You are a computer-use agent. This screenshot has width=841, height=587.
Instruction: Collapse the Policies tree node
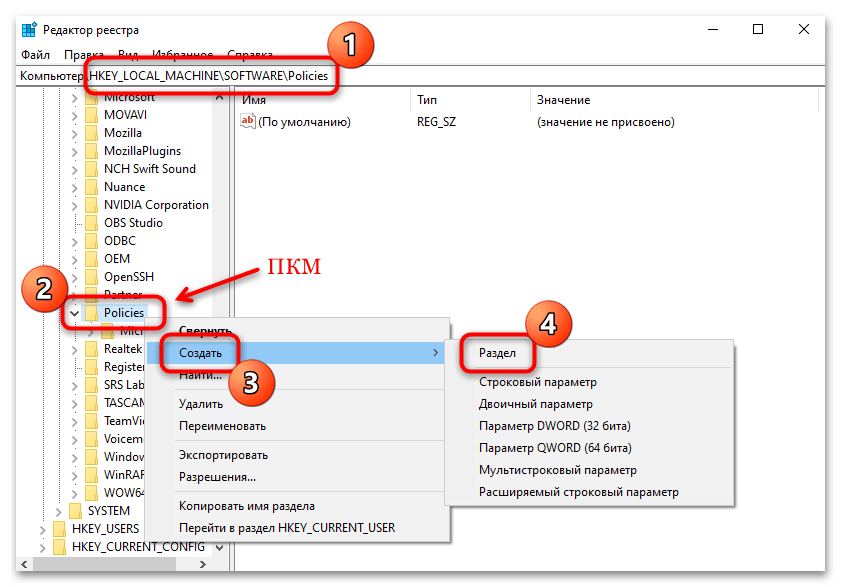click(74, 313)
